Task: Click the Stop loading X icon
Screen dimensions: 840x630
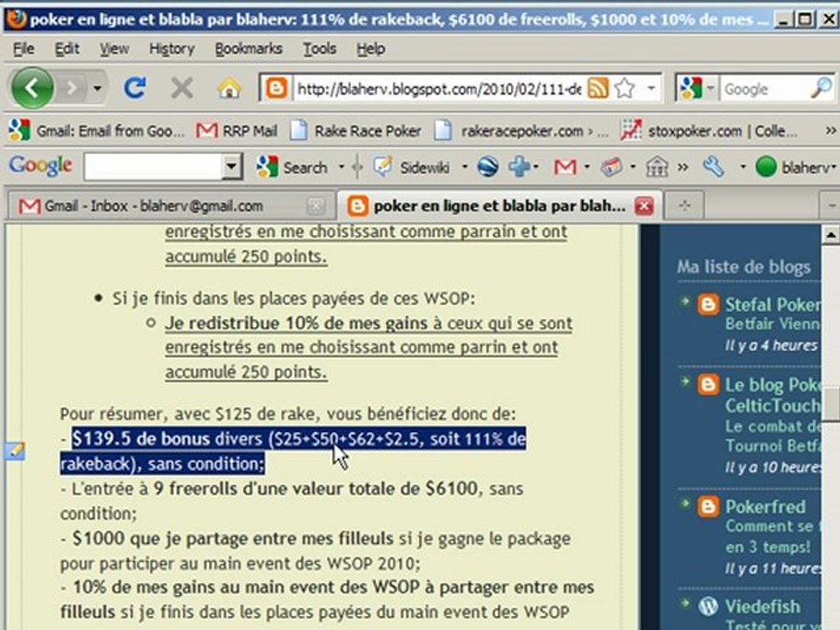Action: point(182,87)
